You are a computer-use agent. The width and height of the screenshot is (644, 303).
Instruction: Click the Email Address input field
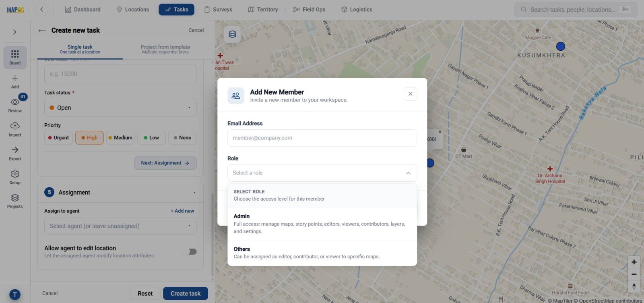tap(322, 138)
